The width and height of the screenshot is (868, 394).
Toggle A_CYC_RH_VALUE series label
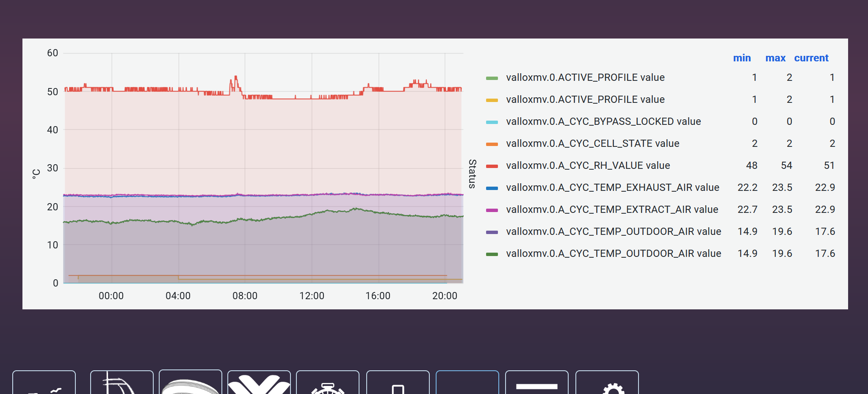(x=588, y=165)
